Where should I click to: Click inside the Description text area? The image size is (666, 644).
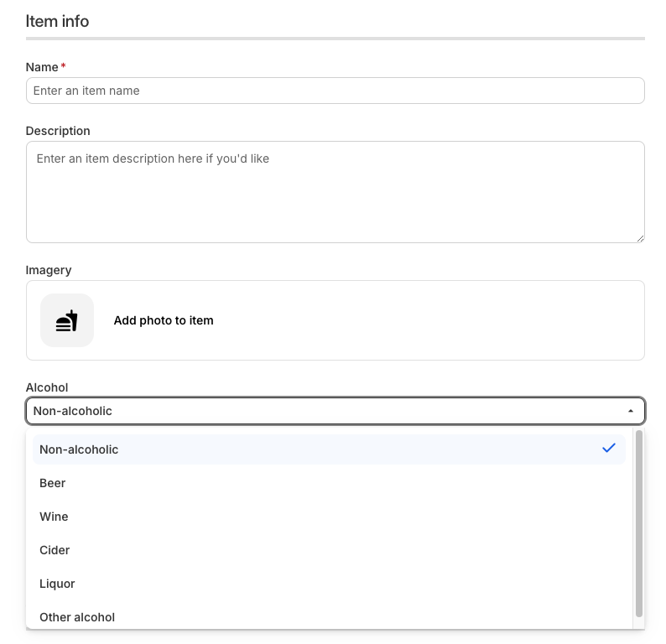coord(336,192)
